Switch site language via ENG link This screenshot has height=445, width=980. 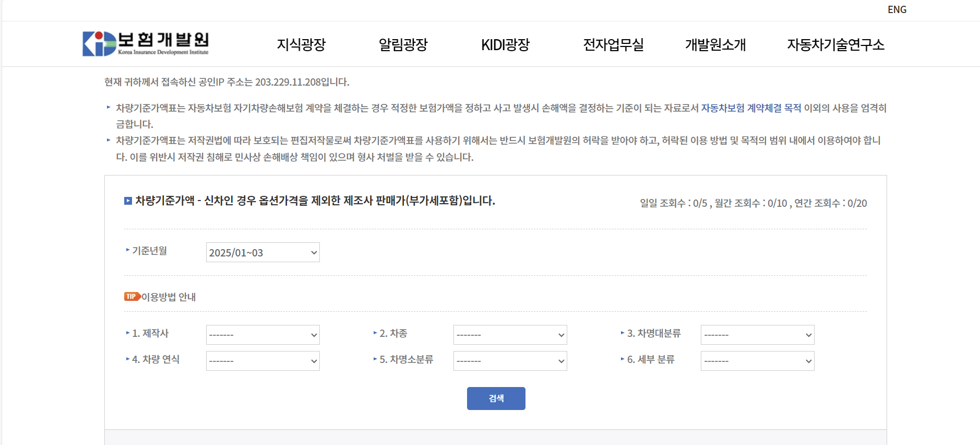[x=898, y=9]
